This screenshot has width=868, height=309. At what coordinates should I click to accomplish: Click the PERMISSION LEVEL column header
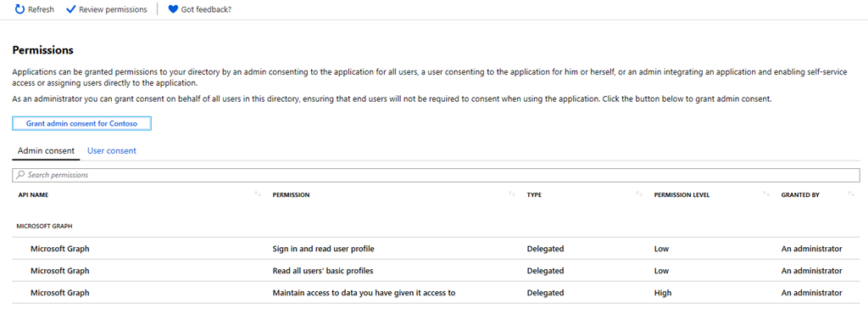[682, 195]
